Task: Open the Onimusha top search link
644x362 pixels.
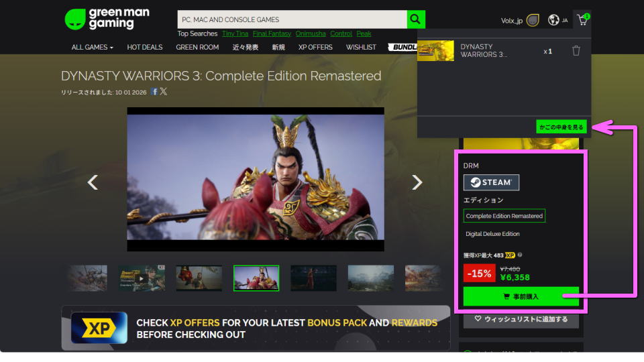Action: point(311,34)
